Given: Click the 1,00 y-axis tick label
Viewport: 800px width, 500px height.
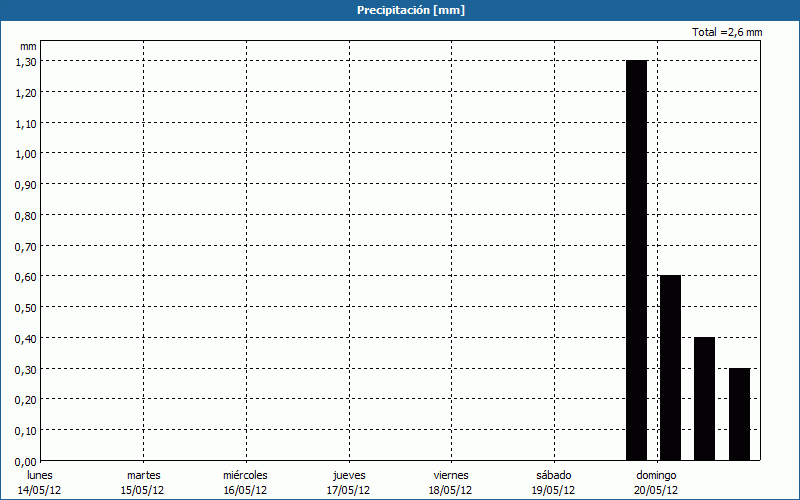Looking at the screenshot, I should point(25,153).
